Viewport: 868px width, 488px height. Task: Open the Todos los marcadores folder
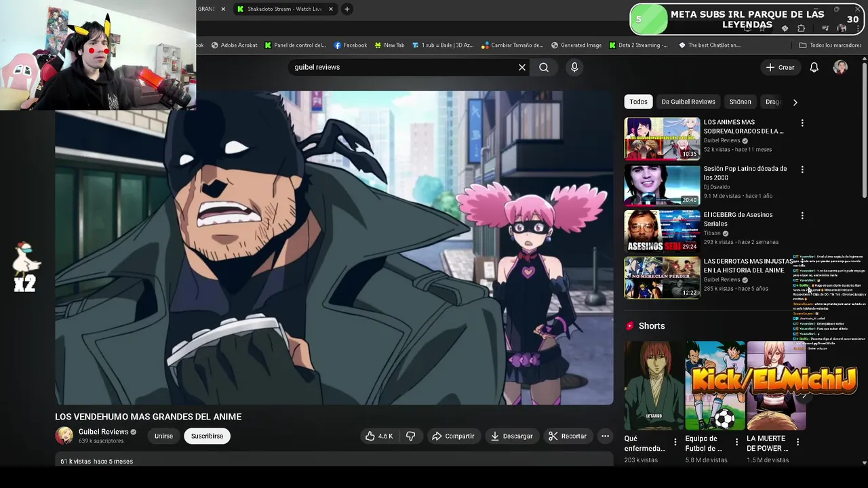click(x=830, y=45)
